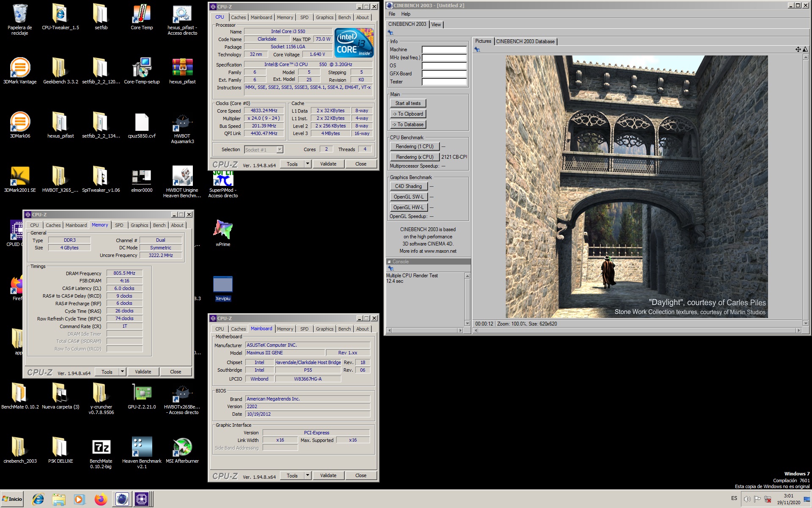Click the '805.5 MHz' DRAM frequency value
This screenshot has width=812, height=508.
124,273
